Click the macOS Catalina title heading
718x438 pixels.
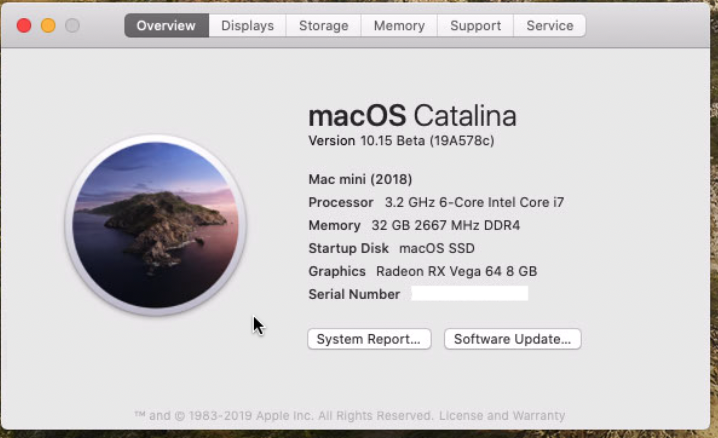pyautogui.click(x=413, y=115)
